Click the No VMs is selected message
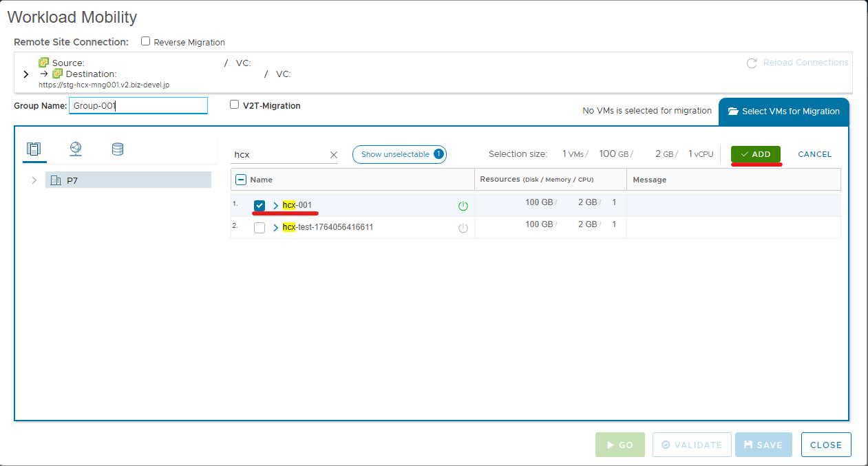Image resolution: width=868 pixels, height=466 pixels. pos(647,111)
